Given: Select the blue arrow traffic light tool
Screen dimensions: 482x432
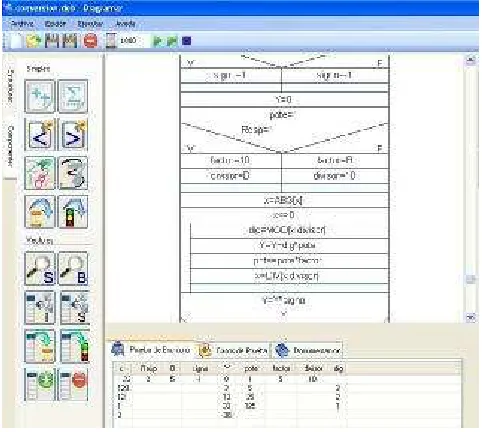Looking at the screenshot, I should click(73, 212).
